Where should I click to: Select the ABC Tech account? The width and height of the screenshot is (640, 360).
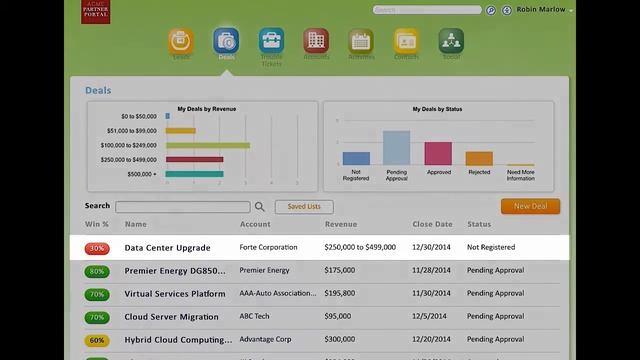click(254, 316)
